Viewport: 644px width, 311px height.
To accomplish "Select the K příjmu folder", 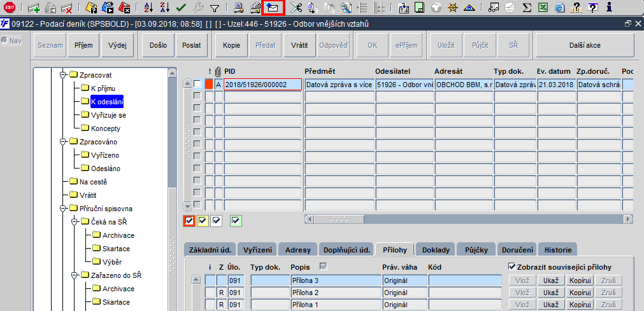I will point(103,88).
